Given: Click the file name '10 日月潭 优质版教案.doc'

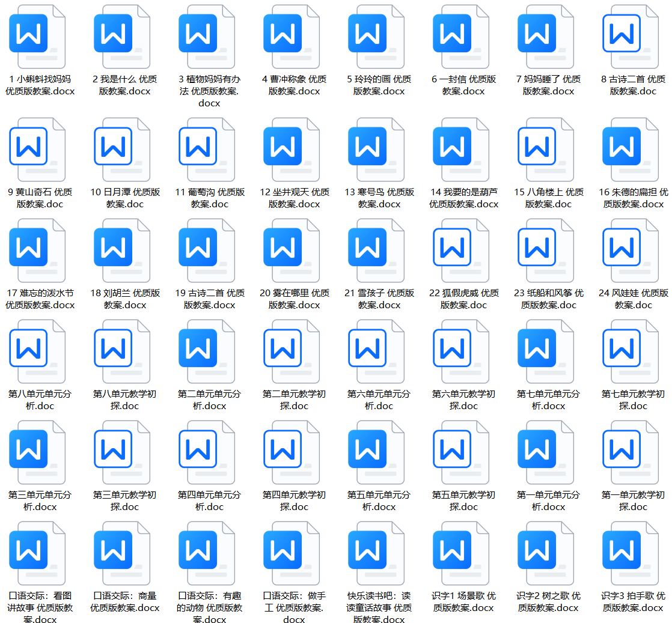Looking at the screenshot, I should 124,198.
